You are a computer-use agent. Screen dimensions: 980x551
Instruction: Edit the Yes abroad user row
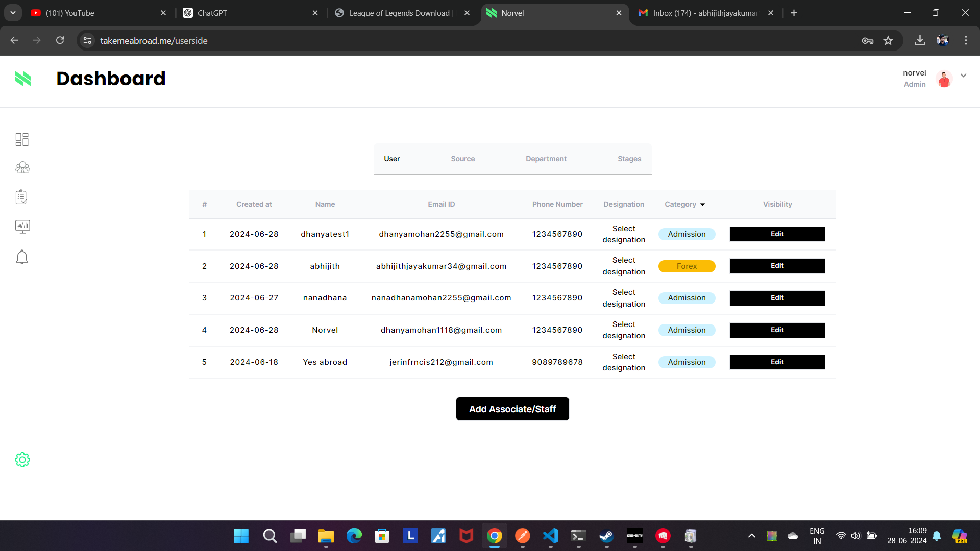(x=777, y=362)
